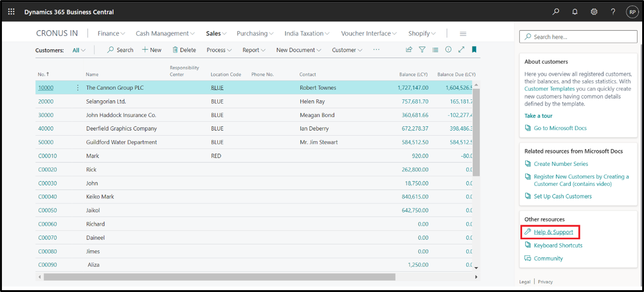Open Keyboard Shortcuts link
Image resolution: width=644 pixels, height=292 pixels.
[558, 245]
